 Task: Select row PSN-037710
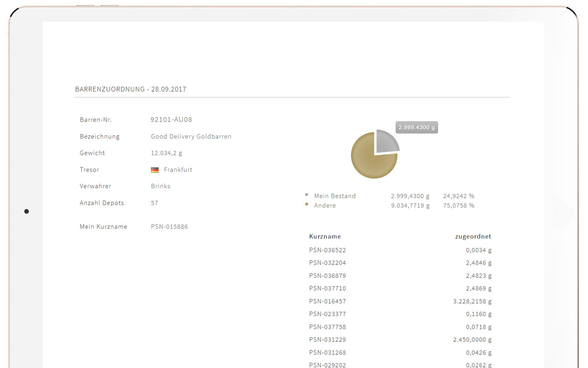(x=400, y=288)
